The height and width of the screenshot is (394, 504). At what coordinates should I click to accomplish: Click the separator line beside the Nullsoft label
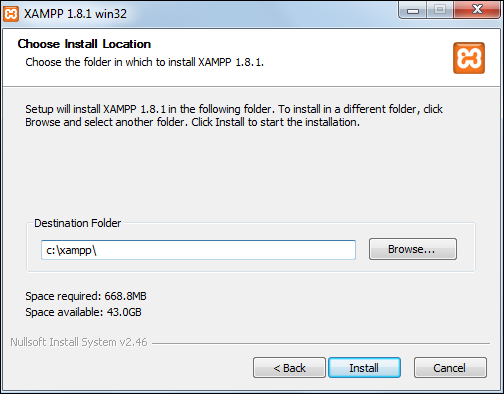tap(321, 343)
